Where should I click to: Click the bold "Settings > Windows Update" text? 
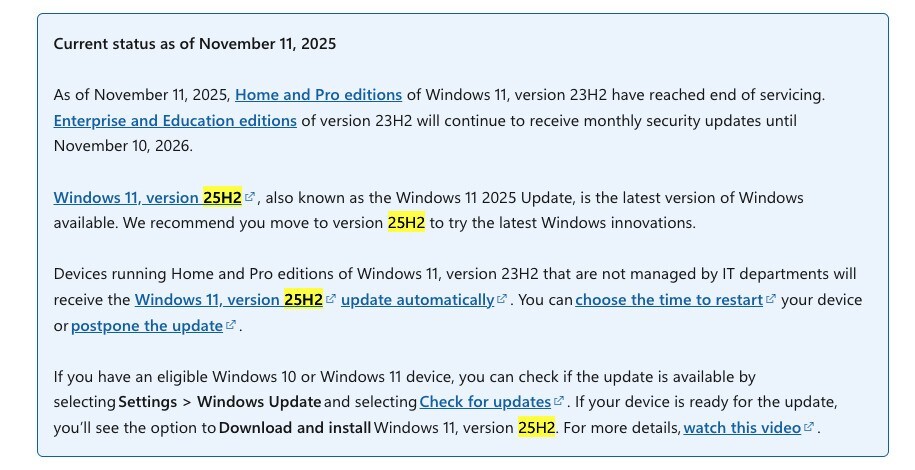220,402
